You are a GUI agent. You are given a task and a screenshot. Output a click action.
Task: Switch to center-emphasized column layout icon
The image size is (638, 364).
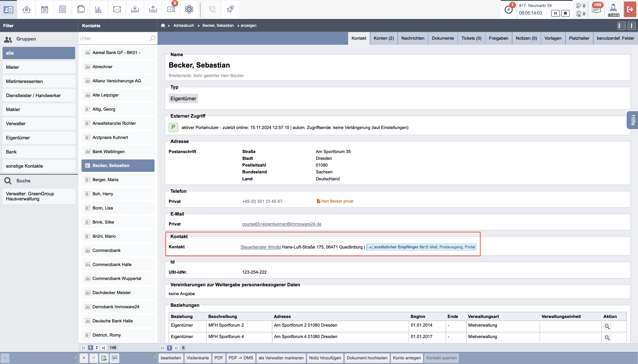pyautogui.click(x=631, y=26)
